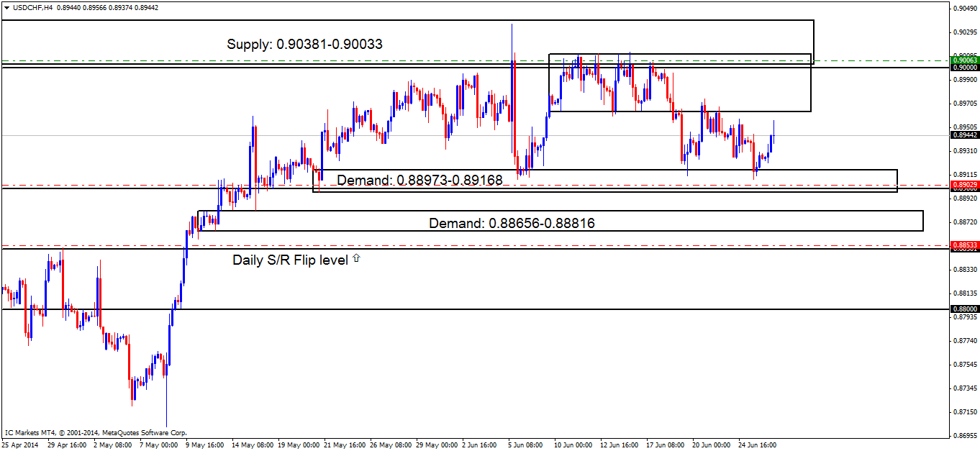
Task: Click the Supply: 0.90381-0.90033 label
Action: pyautogui.click(x=304, y=44)
